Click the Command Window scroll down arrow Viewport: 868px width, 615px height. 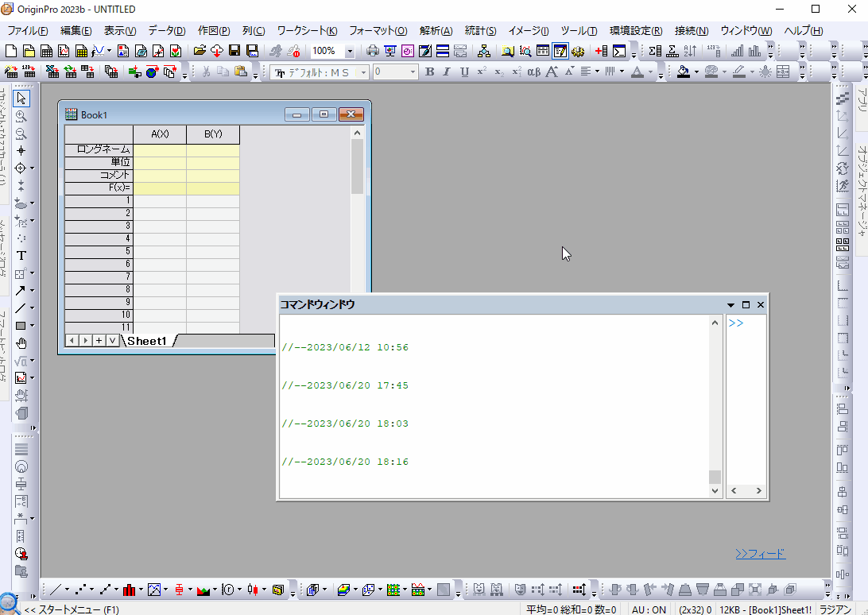[715, 490]
